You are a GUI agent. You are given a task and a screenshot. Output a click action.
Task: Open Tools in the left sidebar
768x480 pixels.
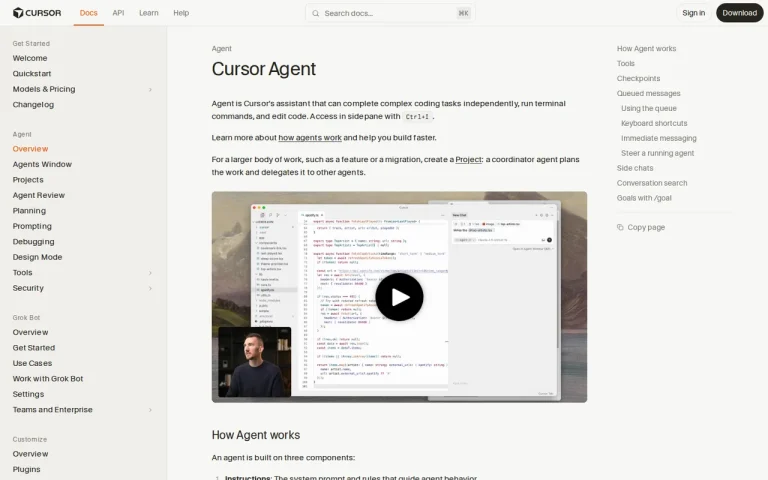pos(23,273)
